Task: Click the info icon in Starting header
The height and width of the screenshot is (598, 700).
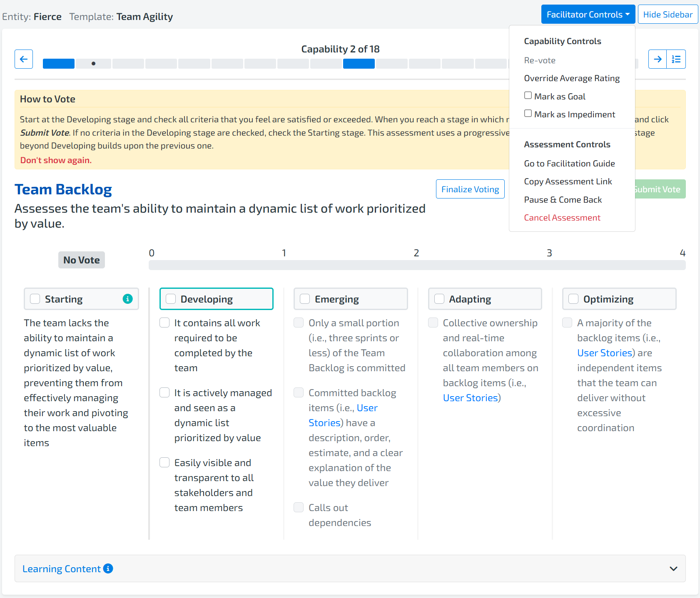Action: [x=127, y=299]
